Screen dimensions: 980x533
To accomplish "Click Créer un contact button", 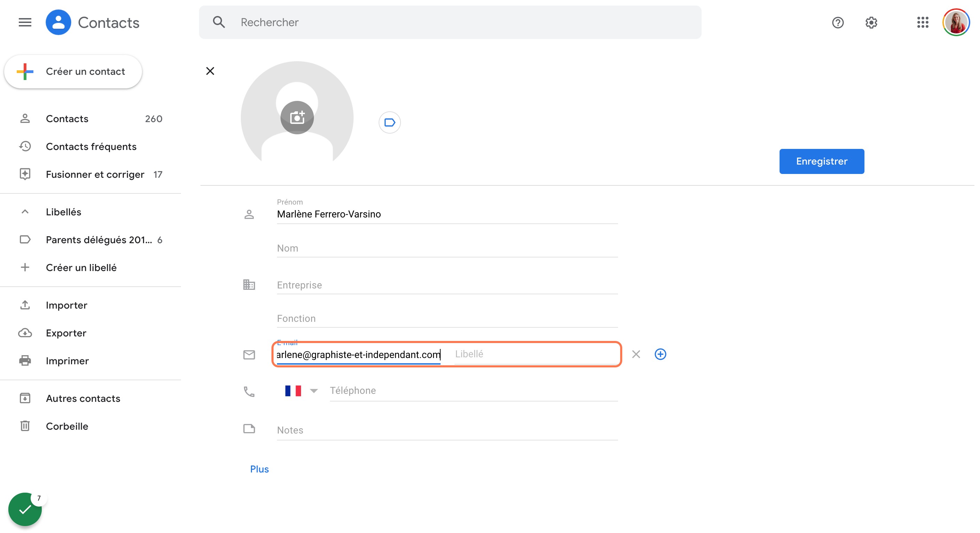I will coord(73,72).
